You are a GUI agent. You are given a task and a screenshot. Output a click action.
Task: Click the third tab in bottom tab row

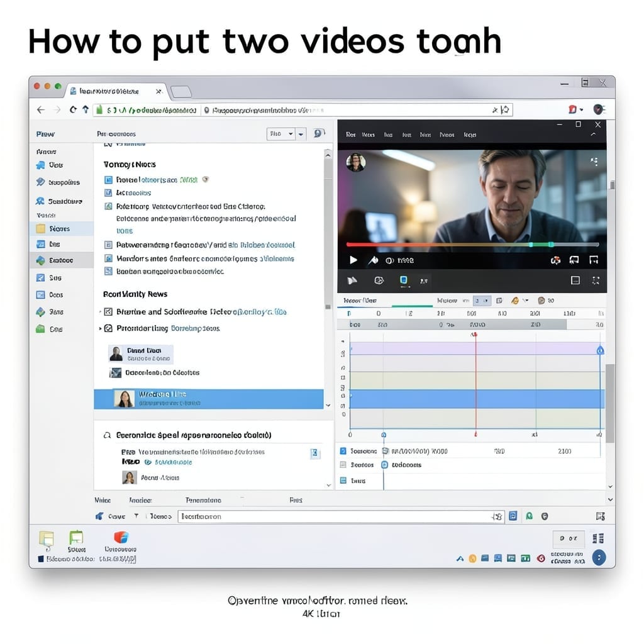(203, 500)
